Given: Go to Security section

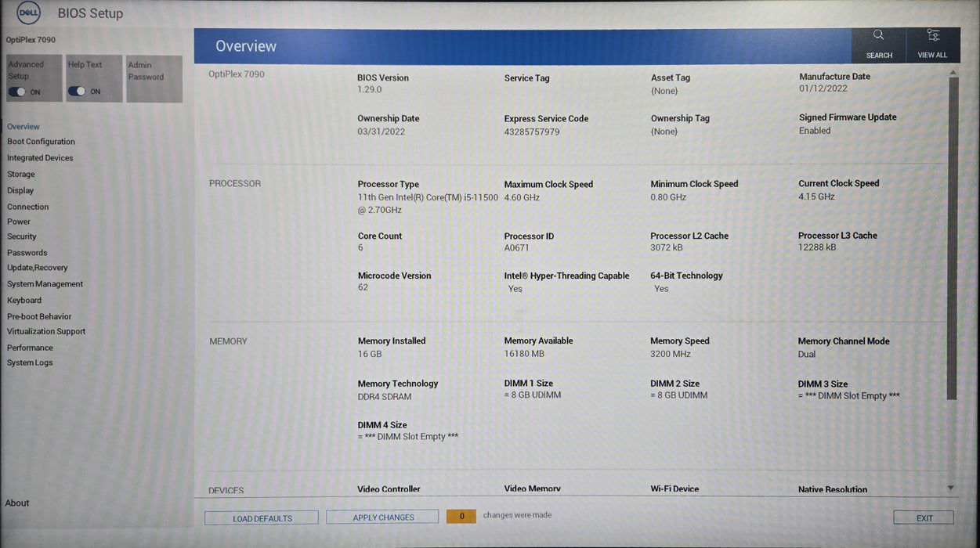Looking at the screenshot, I should 22,236.
